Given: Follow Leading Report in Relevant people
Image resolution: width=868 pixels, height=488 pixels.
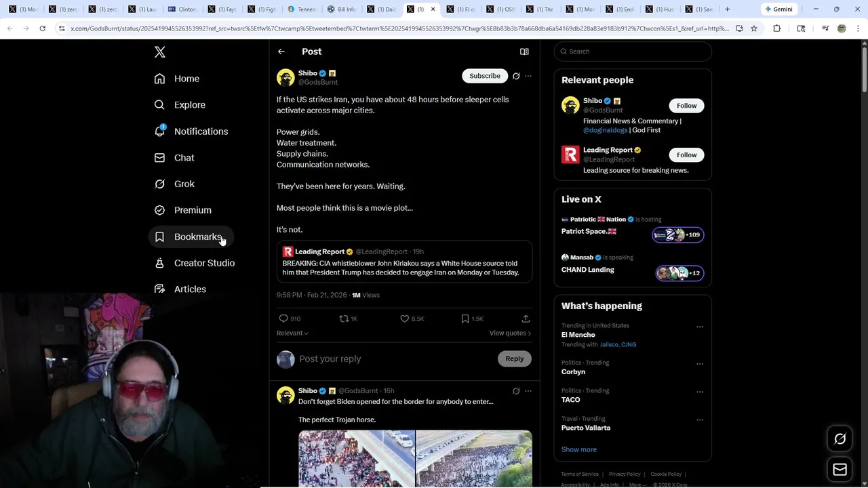Looking at the screenshot, I should 686,155.
